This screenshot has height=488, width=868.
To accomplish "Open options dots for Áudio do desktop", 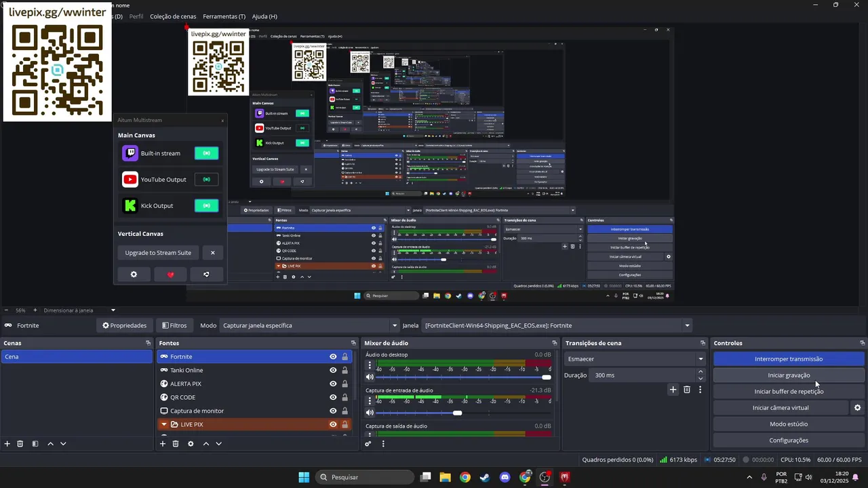I will coord(370,365).
